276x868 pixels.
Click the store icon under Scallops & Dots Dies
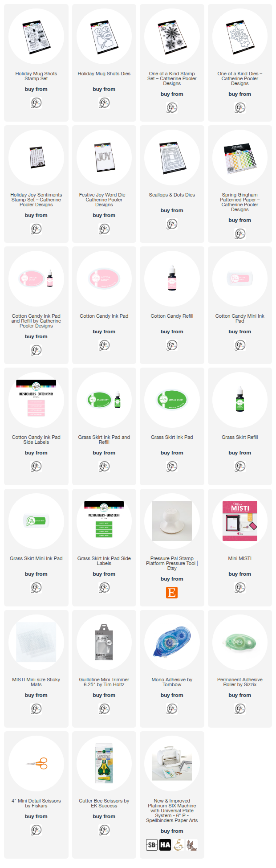(x=172, y=224)
